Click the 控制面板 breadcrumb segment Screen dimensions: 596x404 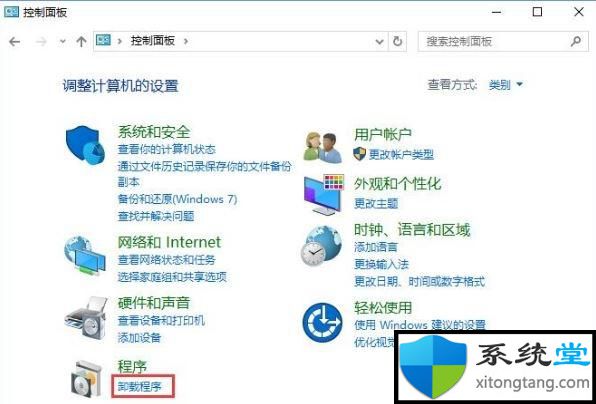pyautogui.click(x=153, y=41)
